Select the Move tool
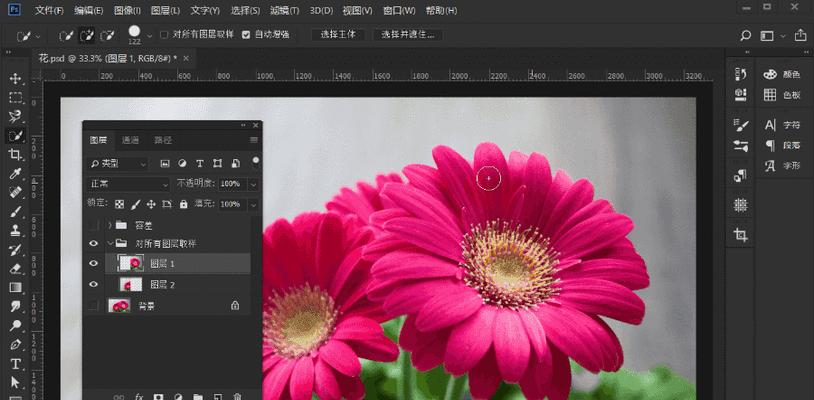814x400 pixels. 15,78
